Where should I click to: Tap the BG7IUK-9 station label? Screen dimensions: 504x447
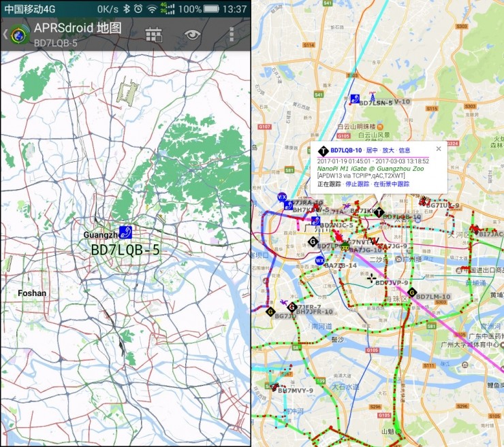[x=443, y=205]
